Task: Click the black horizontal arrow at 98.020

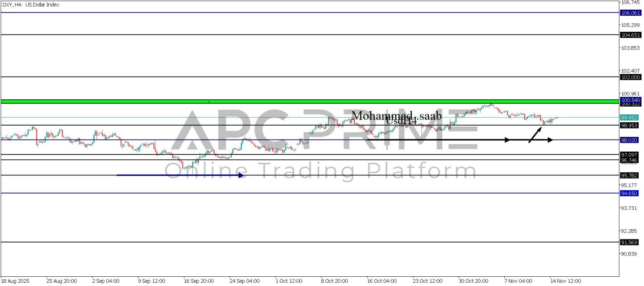Action: pyautogui.click(x=443, y=140)
